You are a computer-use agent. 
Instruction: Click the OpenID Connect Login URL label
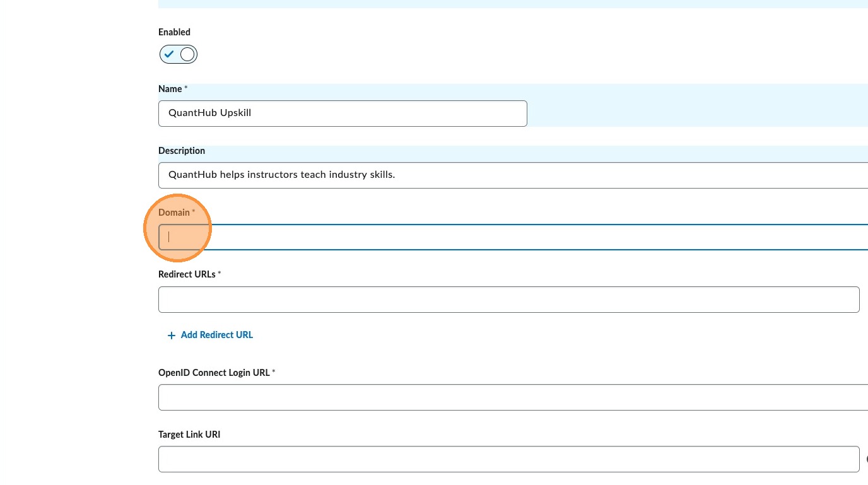tap(214, 373)
